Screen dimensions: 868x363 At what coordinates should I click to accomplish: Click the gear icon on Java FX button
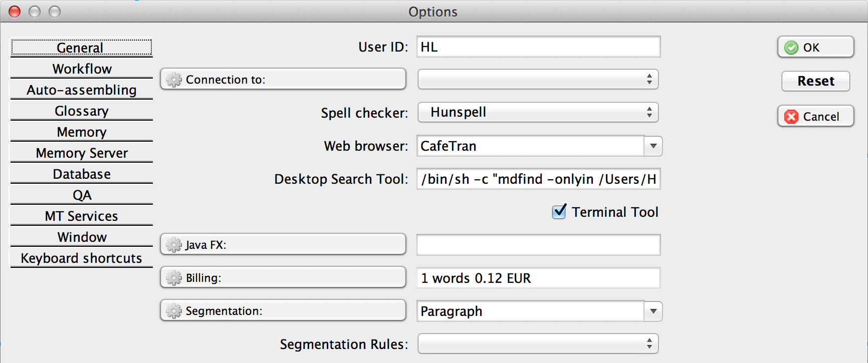pos(174,245)
